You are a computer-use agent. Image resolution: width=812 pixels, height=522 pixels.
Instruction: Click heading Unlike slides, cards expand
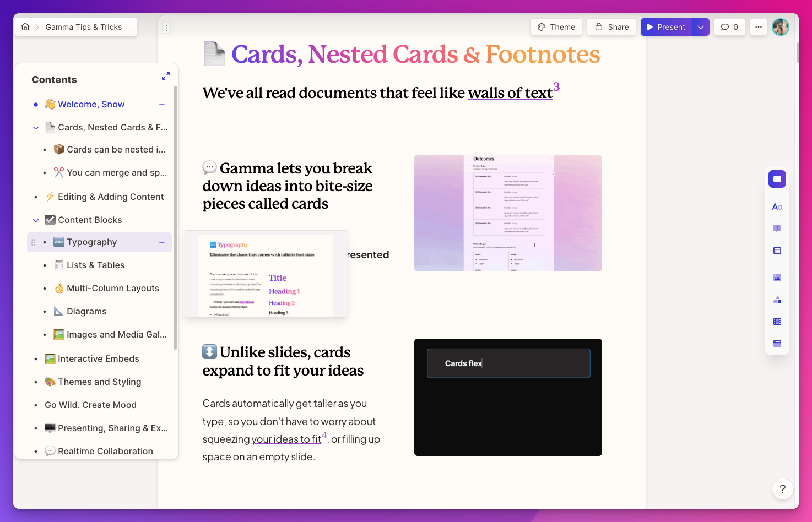click(283, 361)
